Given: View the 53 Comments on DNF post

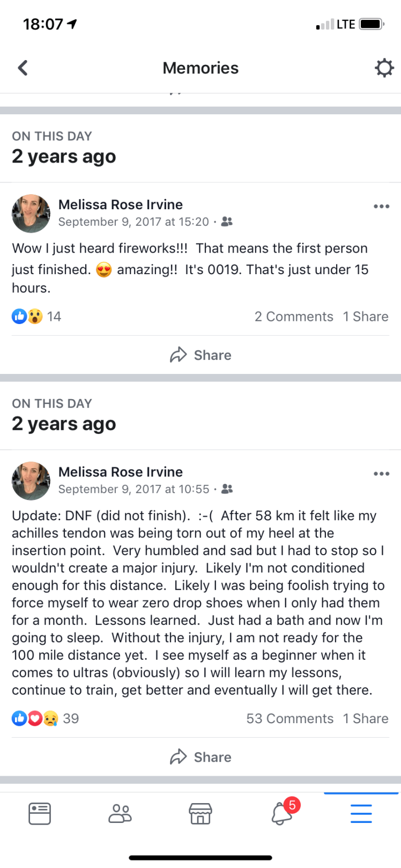Looking at the screenshot, I should [289, 718].
